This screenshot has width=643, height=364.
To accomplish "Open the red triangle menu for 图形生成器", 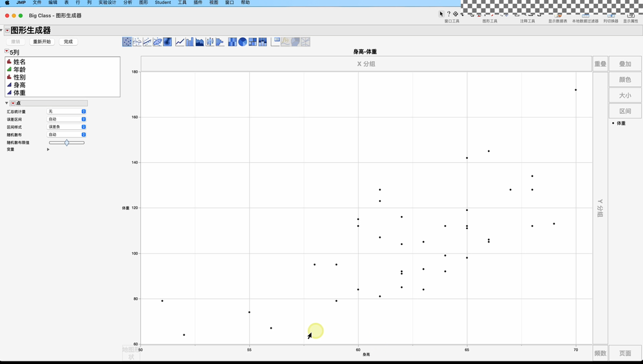I will (x=7, y=30).
